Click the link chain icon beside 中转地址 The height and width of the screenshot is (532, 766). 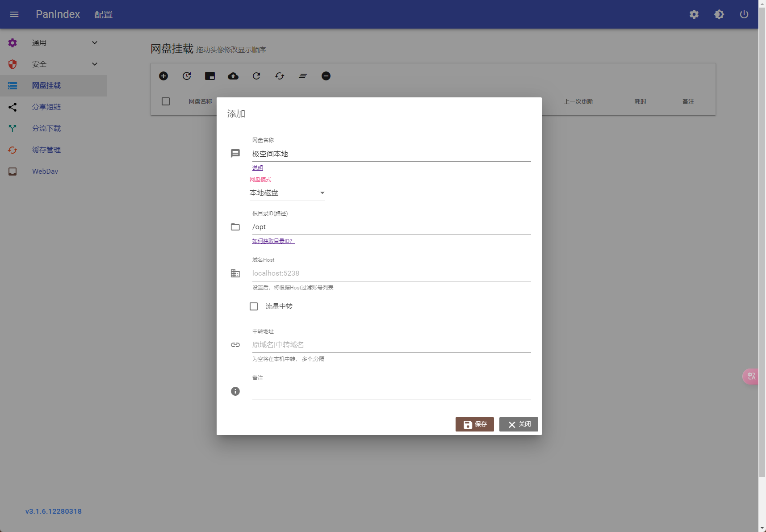click(235, 345)
